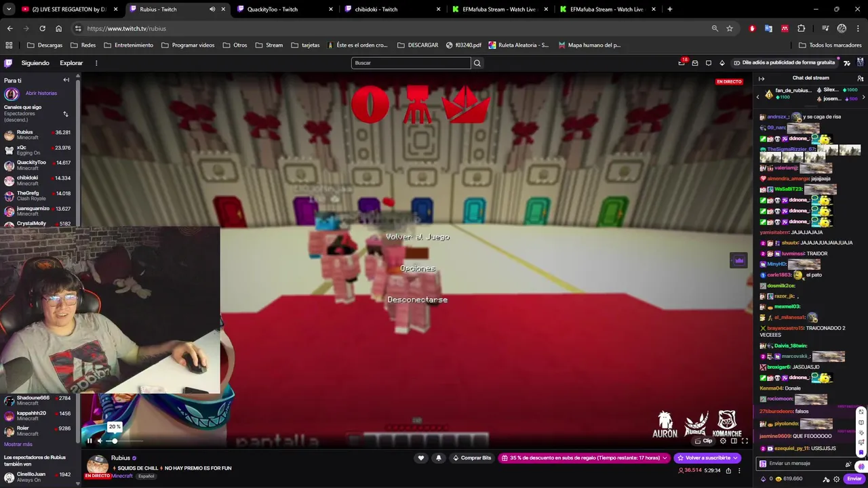Toggle notification bell for Rubius
This screenshot has height=488, width=868.
click(438, 457)
